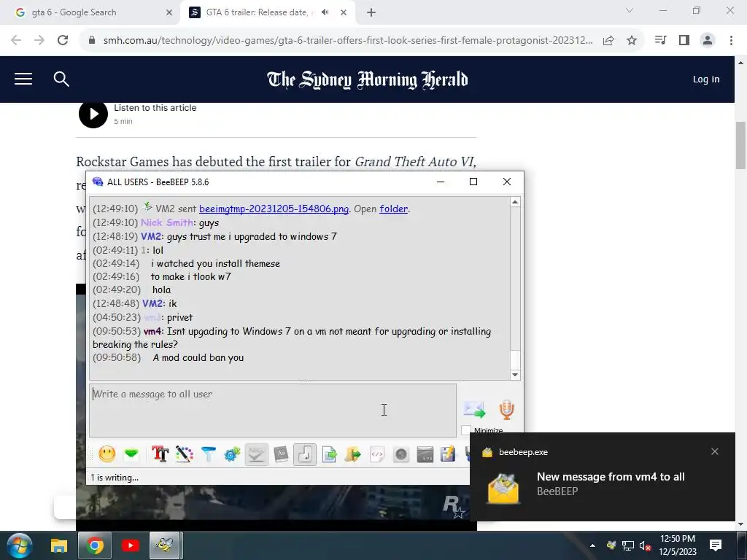This screenshot has height=560, width=747.
Task: Click the green down-arrow preset messages icon
Action: pos(131,454)
